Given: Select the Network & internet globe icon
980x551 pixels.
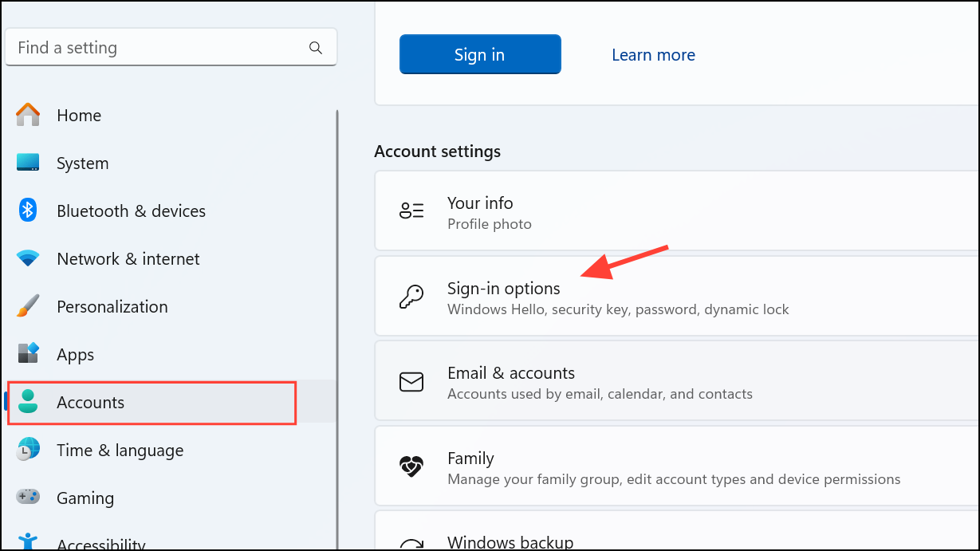Looking at the screenshot, I should pyautogui.click(x=28, y=258).
